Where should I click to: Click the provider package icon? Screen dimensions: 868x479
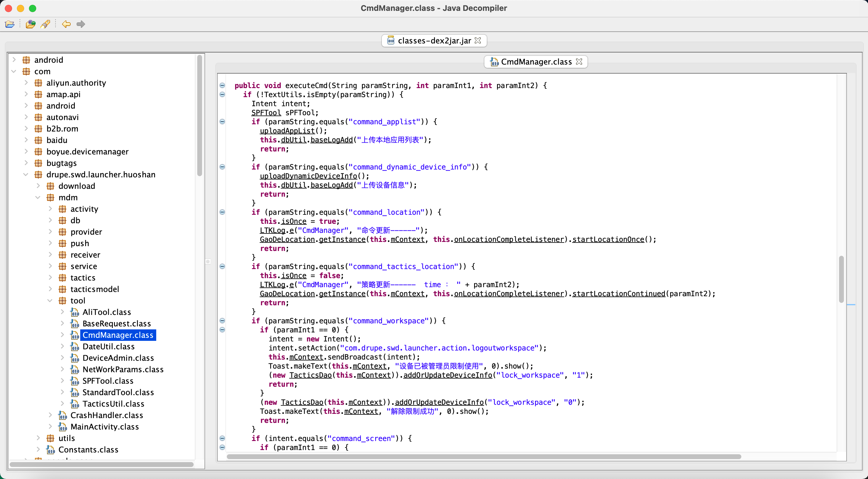tap(63, 232)
